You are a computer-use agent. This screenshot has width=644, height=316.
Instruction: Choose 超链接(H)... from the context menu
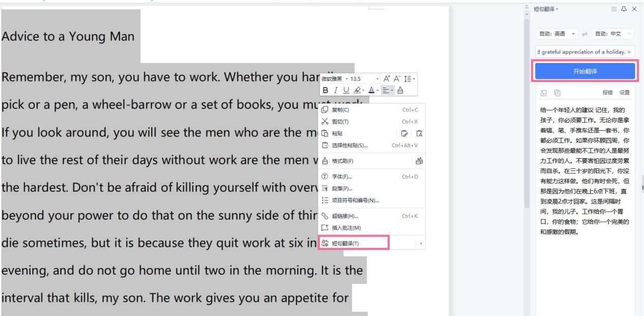tap(372, 216)
